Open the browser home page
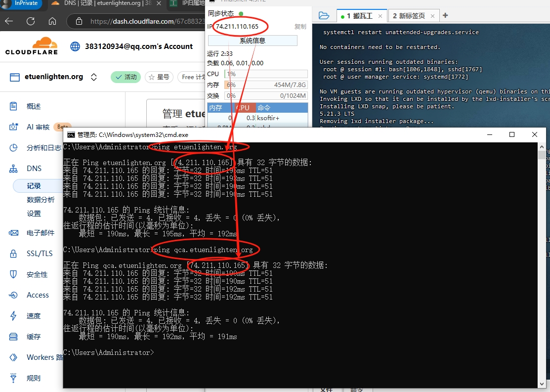 coord(52,21)
